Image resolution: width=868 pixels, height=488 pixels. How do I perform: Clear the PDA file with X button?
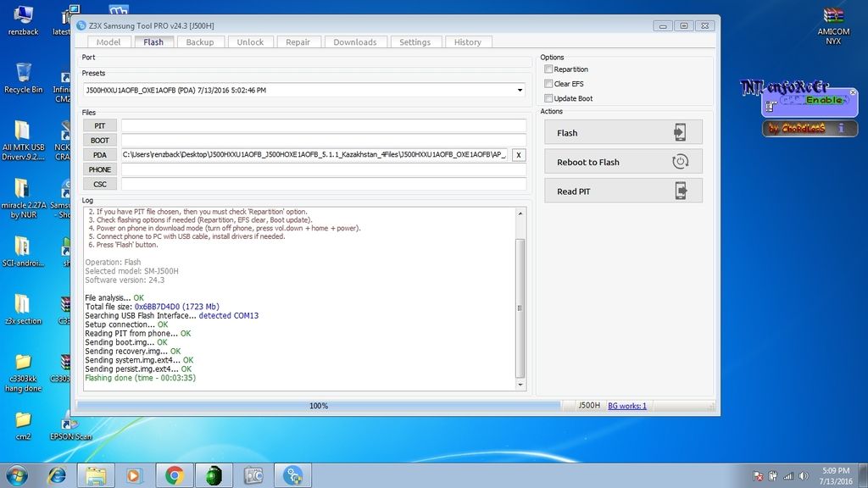[519, 155]
